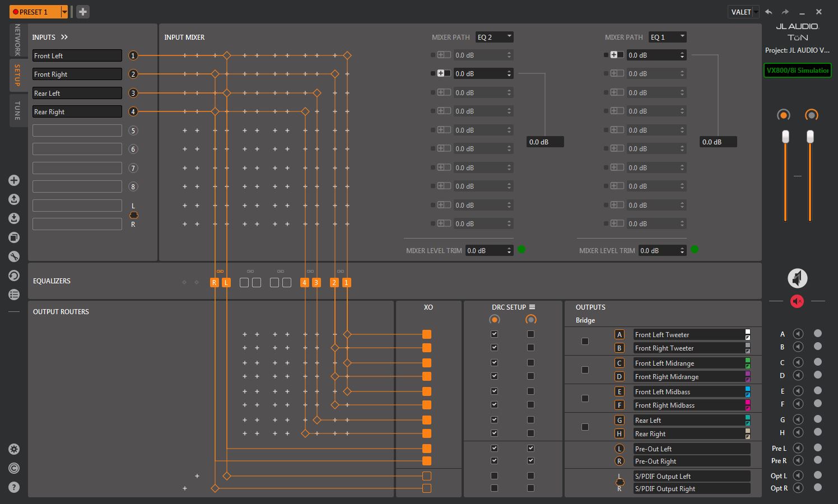Mute output channel H speaker icon
The height and width of the screenshot is (504, 838).
[798, 432]
